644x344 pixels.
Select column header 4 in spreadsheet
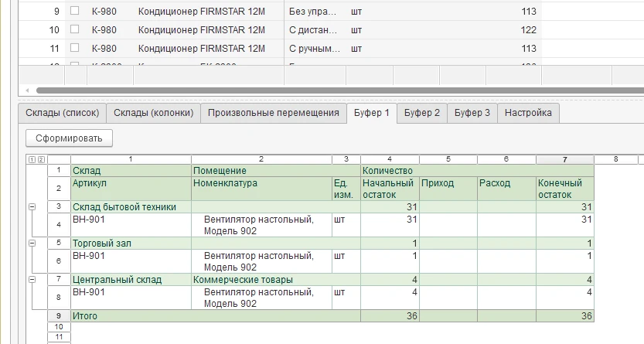[390, 159]
